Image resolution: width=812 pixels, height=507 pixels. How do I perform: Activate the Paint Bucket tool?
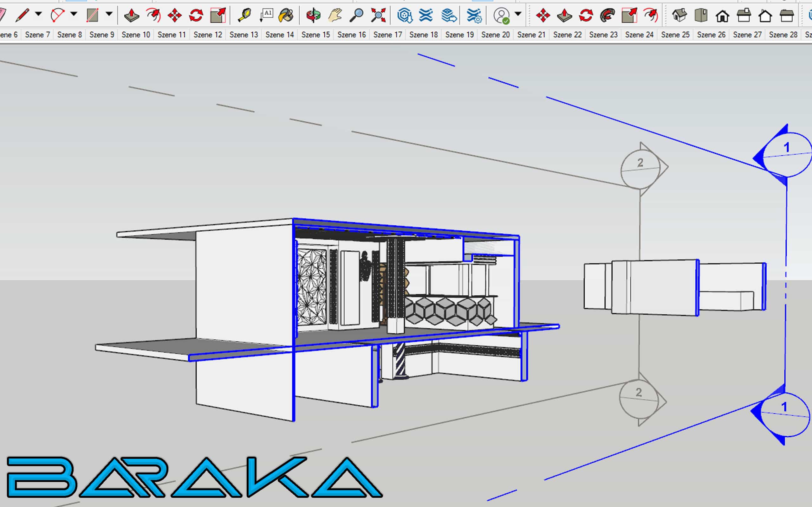point(286,15)
